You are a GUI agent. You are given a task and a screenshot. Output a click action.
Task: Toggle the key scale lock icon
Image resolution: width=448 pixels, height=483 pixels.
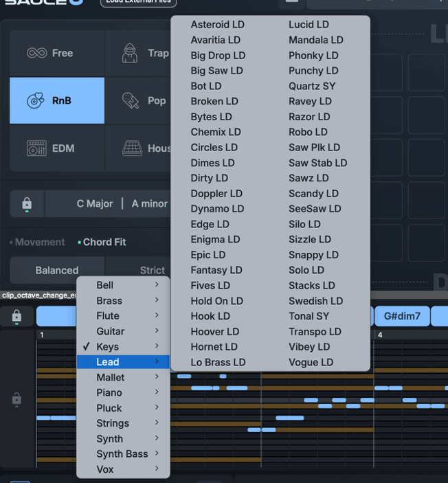coord(27,204)
